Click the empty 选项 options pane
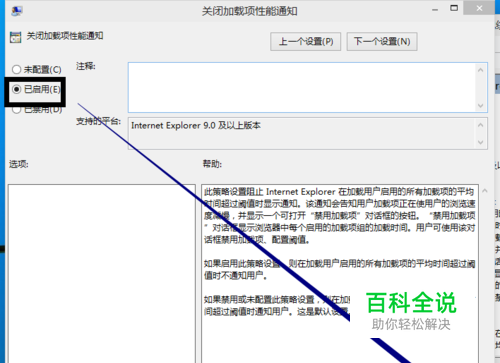This screenshot has height=363, width=500. (102, 273)
